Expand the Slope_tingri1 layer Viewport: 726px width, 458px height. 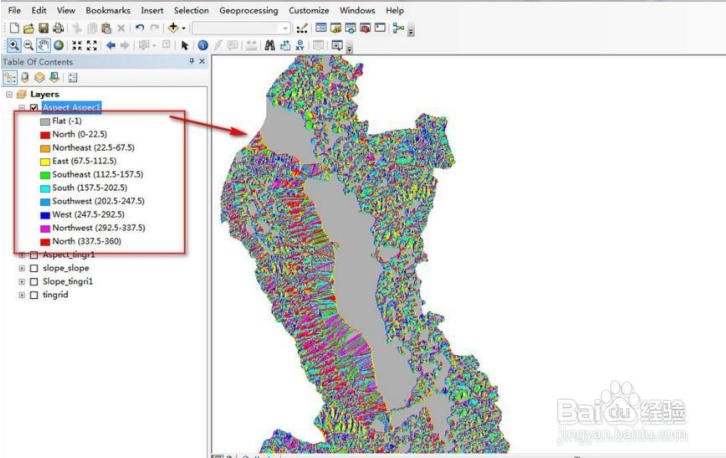(22, 282)
